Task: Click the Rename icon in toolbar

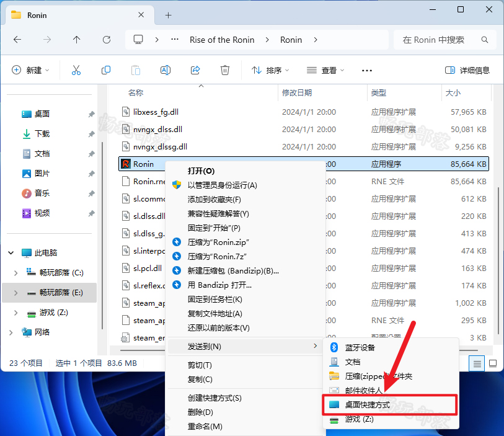Action: click(166, 70)
